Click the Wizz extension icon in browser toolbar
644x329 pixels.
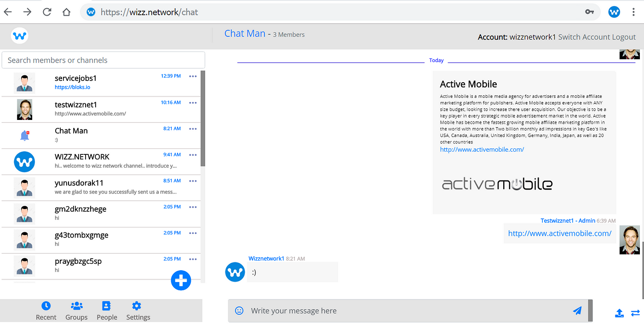[614, 11]
